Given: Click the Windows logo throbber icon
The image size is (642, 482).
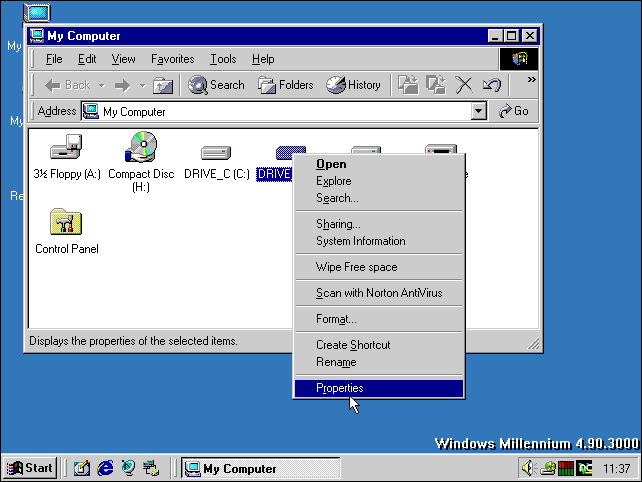Looking at the screenshot, I should [x=519, y=59].
